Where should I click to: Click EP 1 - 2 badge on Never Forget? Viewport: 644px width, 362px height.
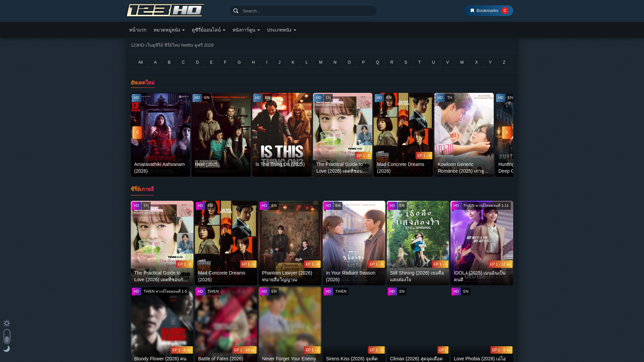(312, 350)
